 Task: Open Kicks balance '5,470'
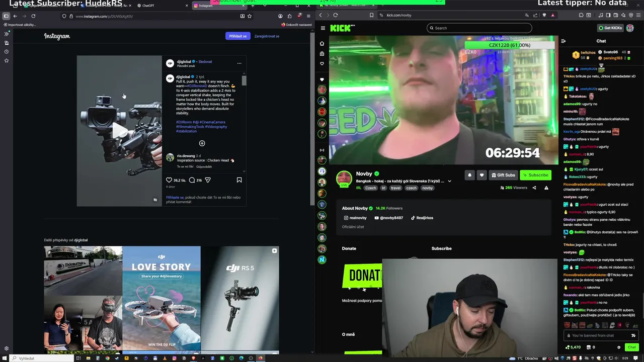point(573,347)
